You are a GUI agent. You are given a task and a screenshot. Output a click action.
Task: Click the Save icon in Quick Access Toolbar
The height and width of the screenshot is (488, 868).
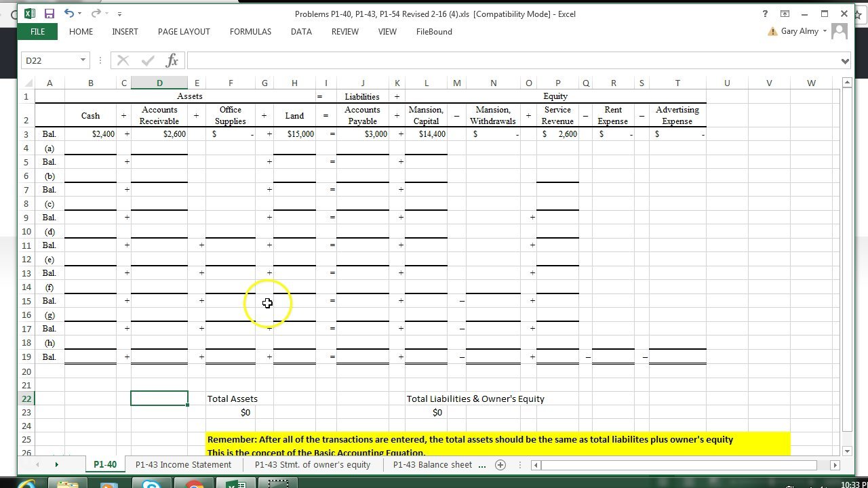(x=50, y=13)
